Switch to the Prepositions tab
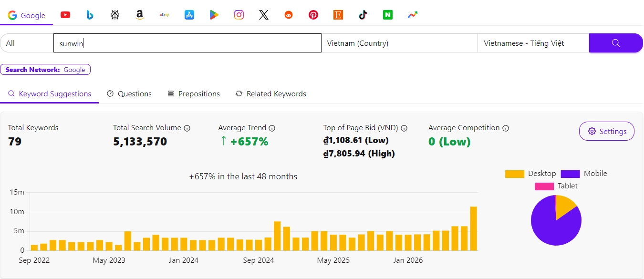This screenshot has width=644, height=279. point(194,94)
